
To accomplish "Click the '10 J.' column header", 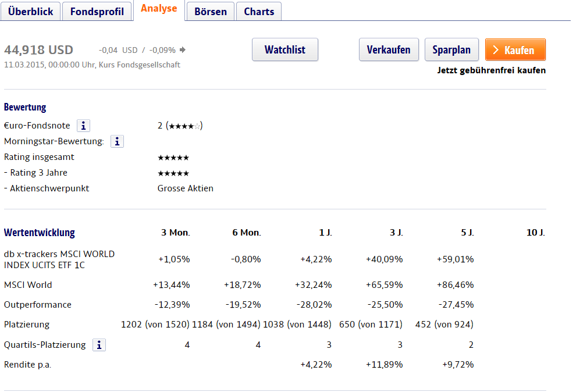I will pos(536,233).
